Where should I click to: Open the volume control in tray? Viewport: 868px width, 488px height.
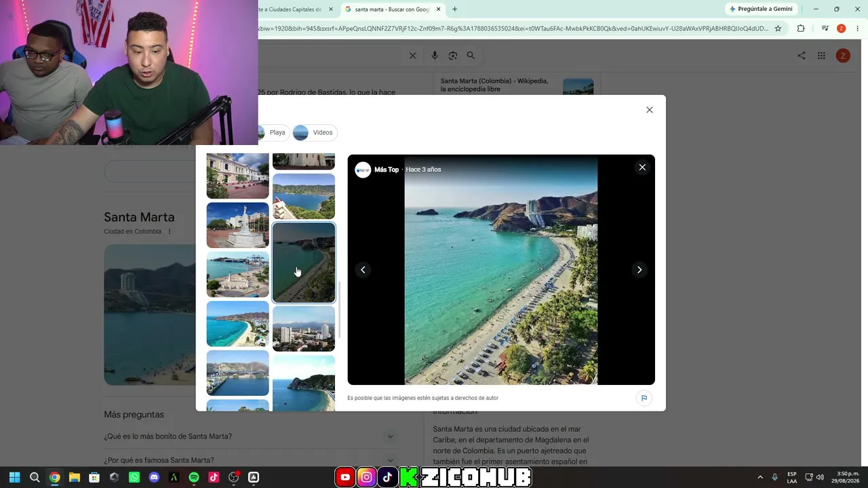[x=821, y=477]
